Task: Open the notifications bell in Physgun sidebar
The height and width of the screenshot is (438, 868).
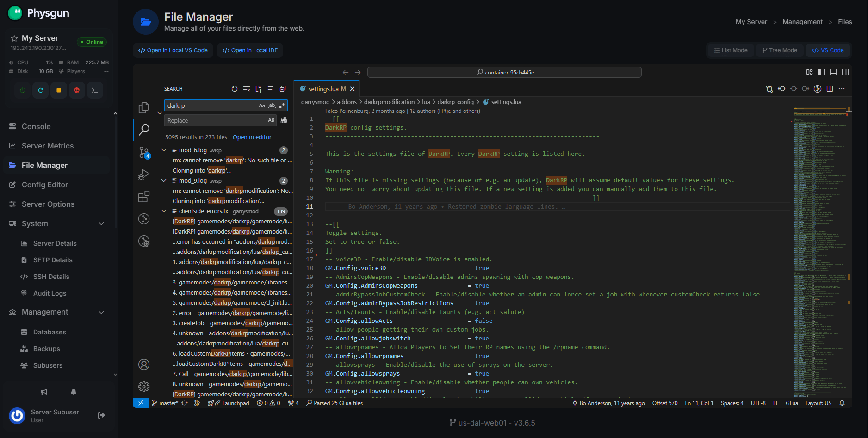Action: click(x=74, y=392)
